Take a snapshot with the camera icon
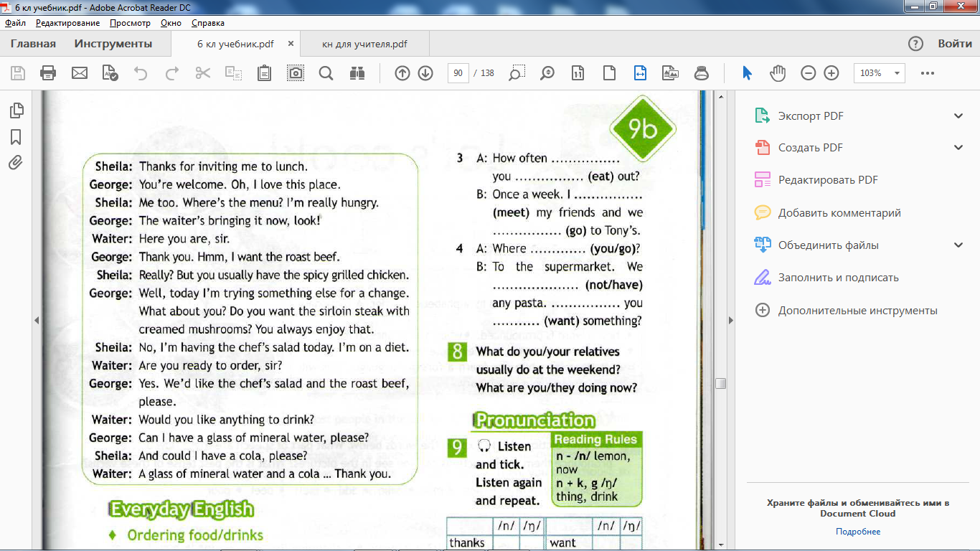980x551 pixels. (x=295, y=73)
